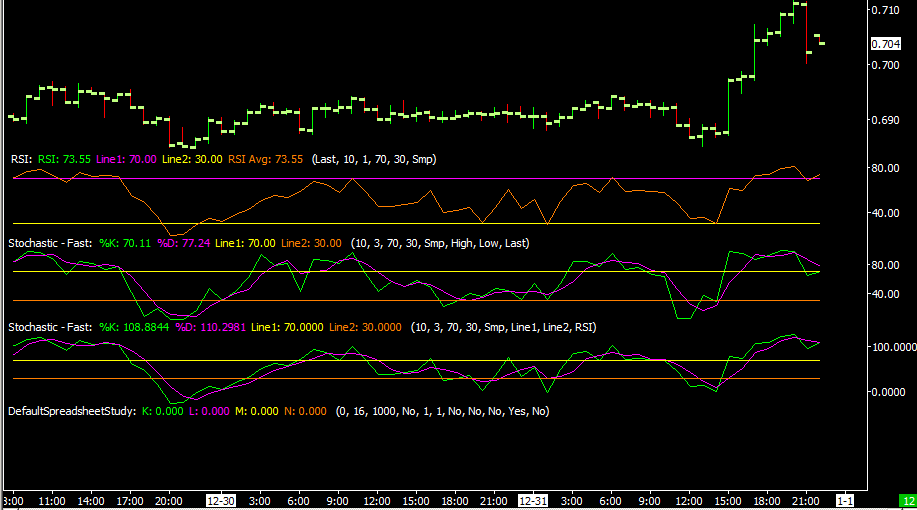The image size is (917, 510).
Task: Click the RSI Line2 30.00 yellow label
Action: tap(192, 159)
